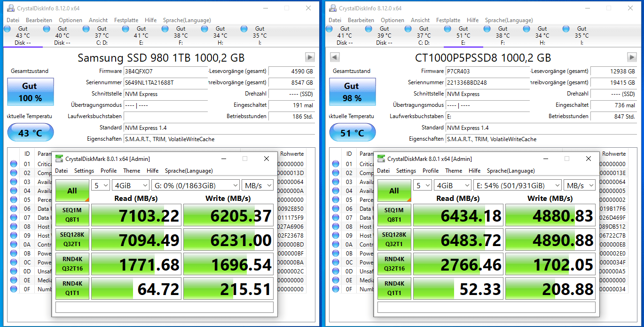The image size is (644, 327).
Task: Open Profile menu in left CrystalDiskMark
Action: [x=109, y=171]
